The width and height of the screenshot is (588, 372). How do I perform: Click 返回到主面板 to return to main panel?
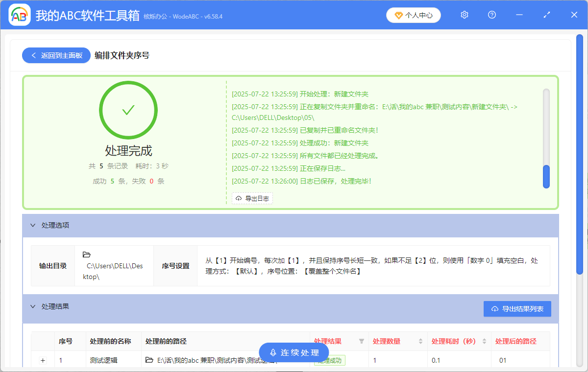[56, 55]
